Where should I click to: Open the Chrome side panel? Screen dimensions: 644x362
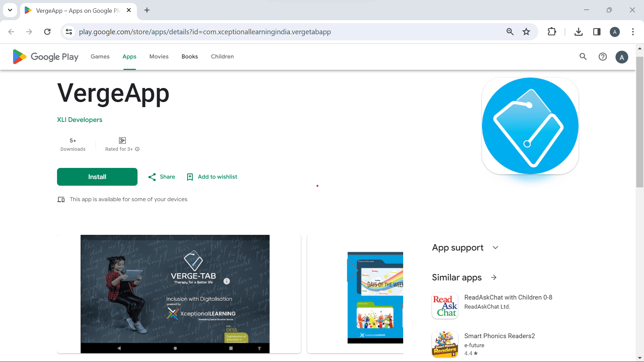pyautogui.click(x=597, y=32)
